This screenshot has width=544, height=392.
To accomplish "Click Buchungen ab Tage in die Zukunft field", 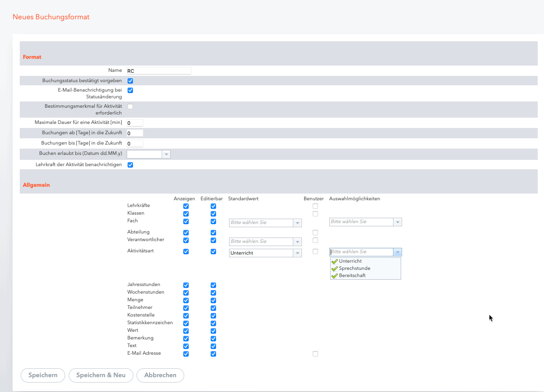I will (135, 133).
